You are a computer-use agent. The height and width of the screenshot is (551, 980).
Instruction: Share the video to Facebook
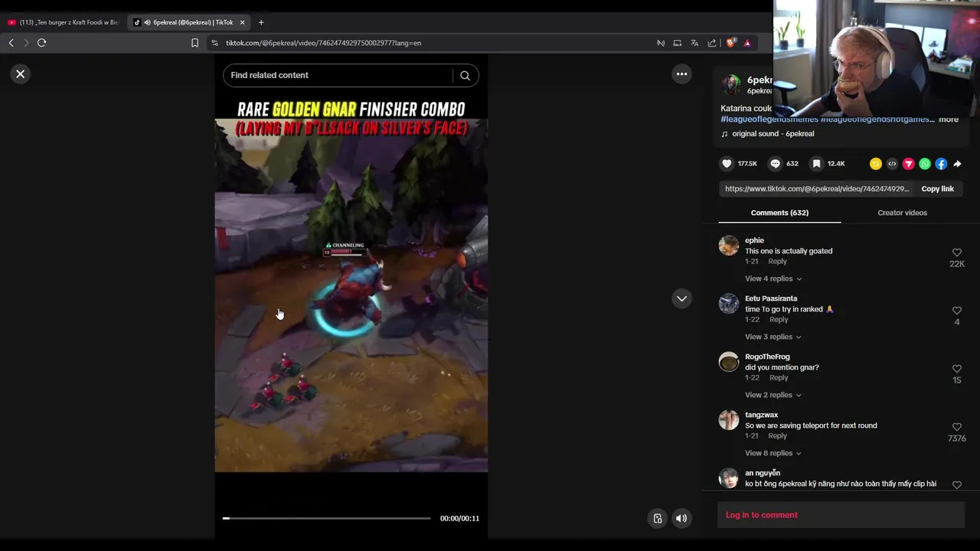click(x=941, y=164)
